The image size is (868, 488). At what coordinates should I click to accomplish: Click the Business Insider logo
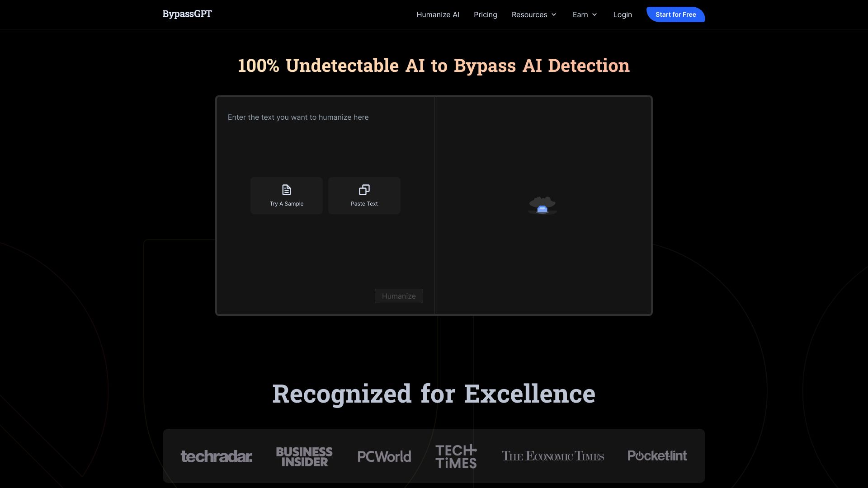pos(304,456)
